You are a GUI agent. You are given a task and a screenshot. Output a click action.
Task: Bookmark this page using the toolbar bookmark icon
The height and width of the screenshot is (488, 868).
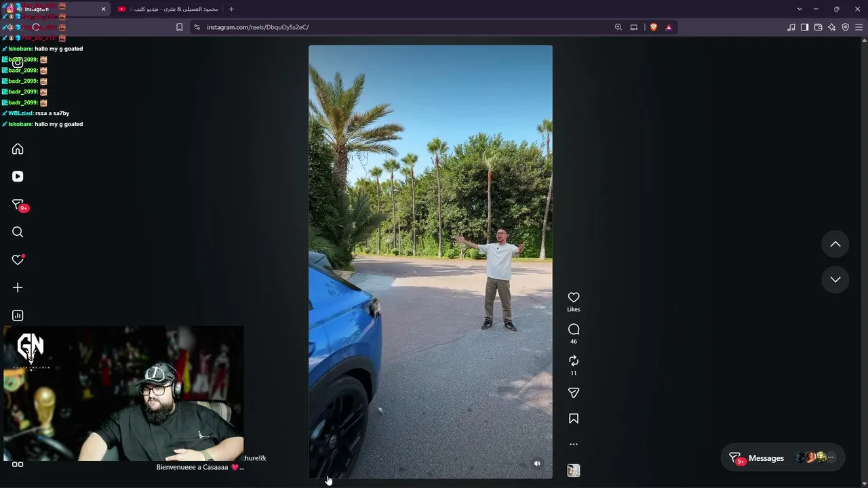(179, 27)
